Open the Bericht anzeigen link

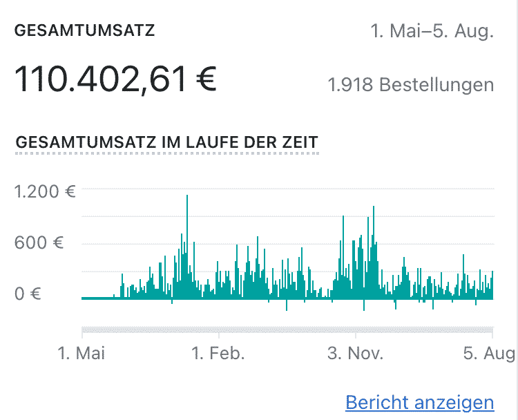(419, 402)
